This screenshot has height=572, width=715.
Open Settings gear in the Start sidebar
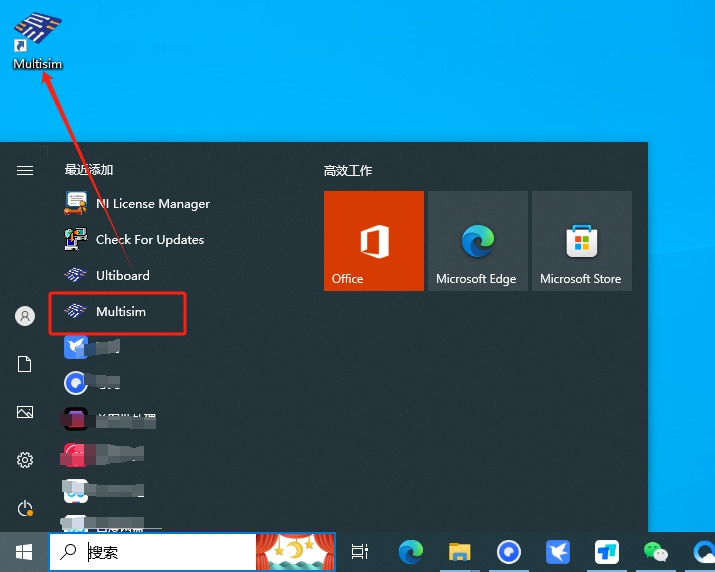[25, 460]
